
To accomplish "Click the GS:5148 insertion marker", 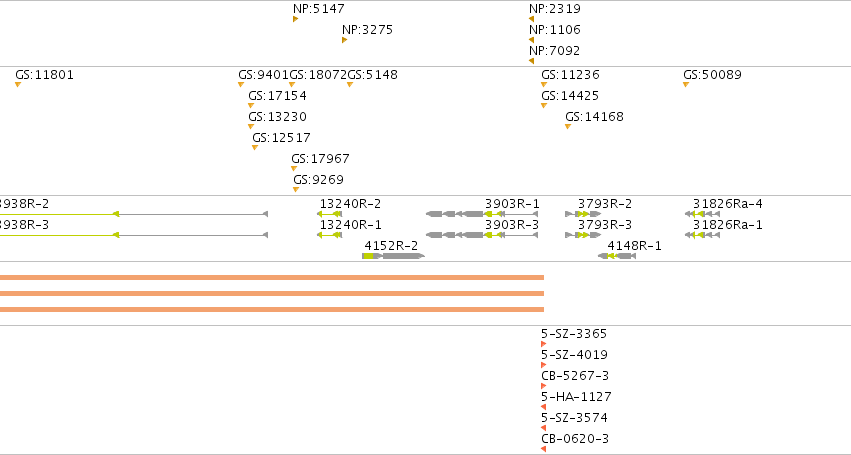I will click(x=350, y=85).
